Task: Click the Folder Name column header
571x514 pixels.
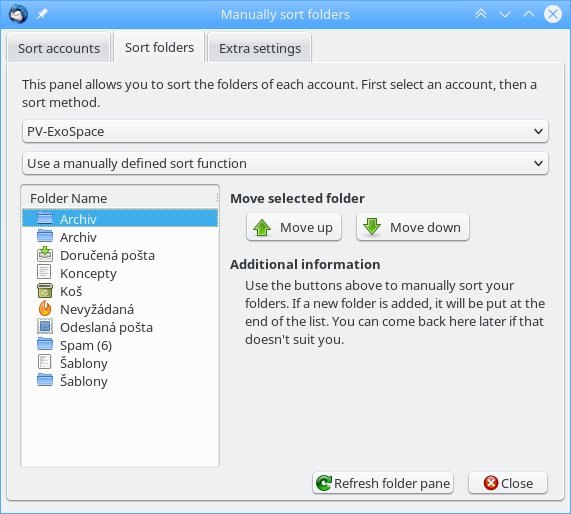Action: (119, 198)
